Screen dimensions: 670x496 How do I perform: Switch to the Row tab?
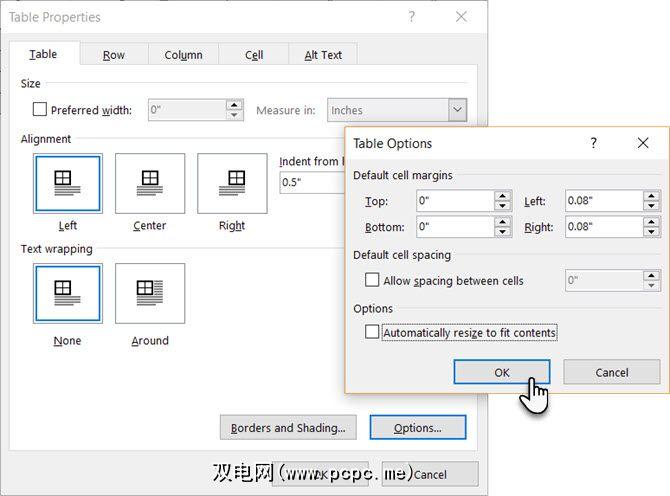pos(114,55)
